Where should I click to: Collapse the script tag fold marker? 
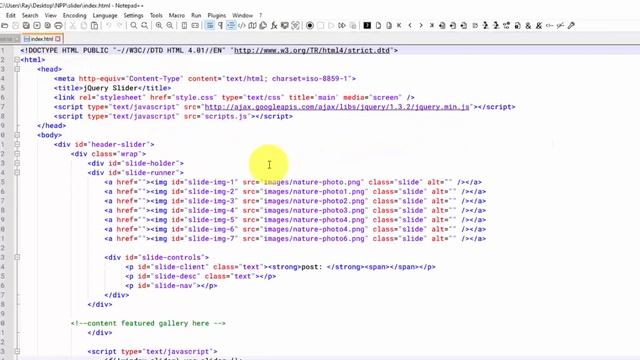click(x=17, y=351)
